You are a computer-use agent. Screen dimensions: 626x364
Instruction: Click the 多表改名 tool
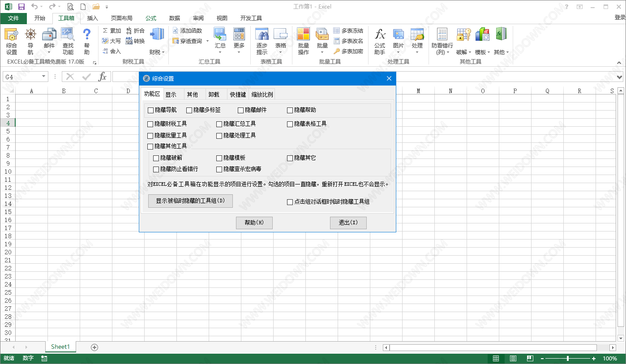point(348,41)
